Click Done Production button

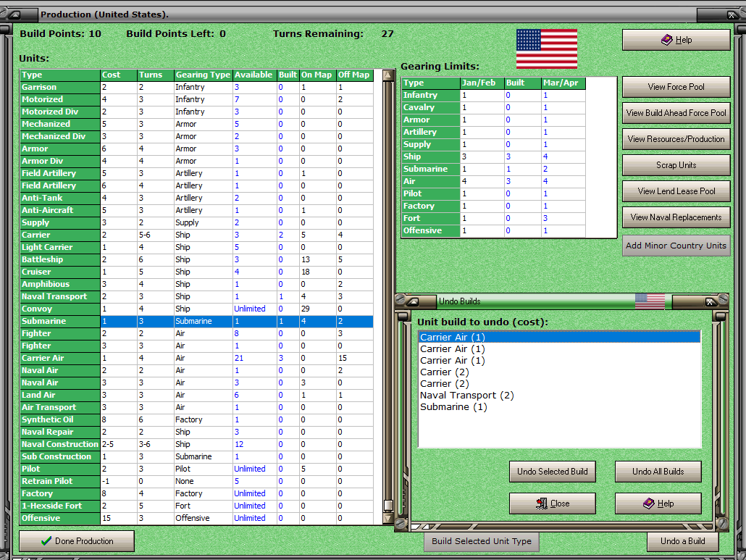[x=77, y=541]
